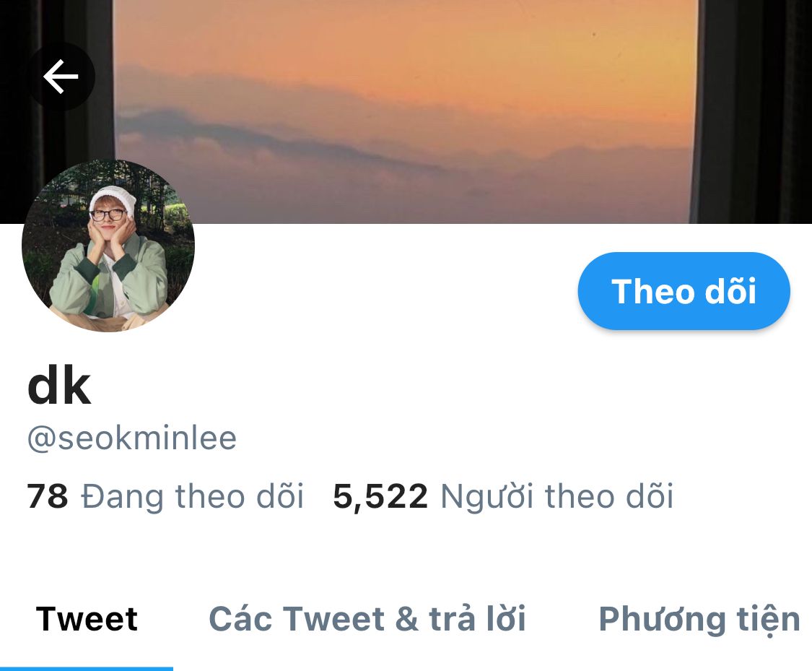Open the Các Tweet & trả lời tab
812x671 pixels.
click(x=367, y=619)
